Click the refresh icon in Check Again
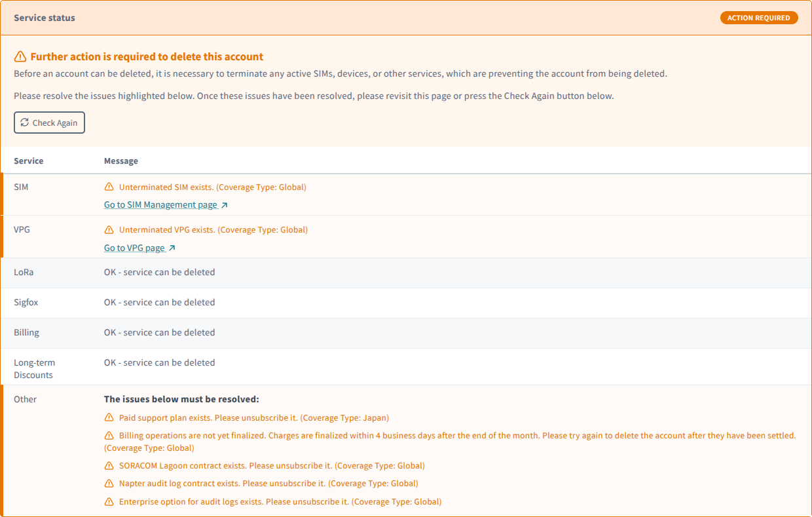The height and width of the screenshot is (517, 812). [x=25, y=123]
